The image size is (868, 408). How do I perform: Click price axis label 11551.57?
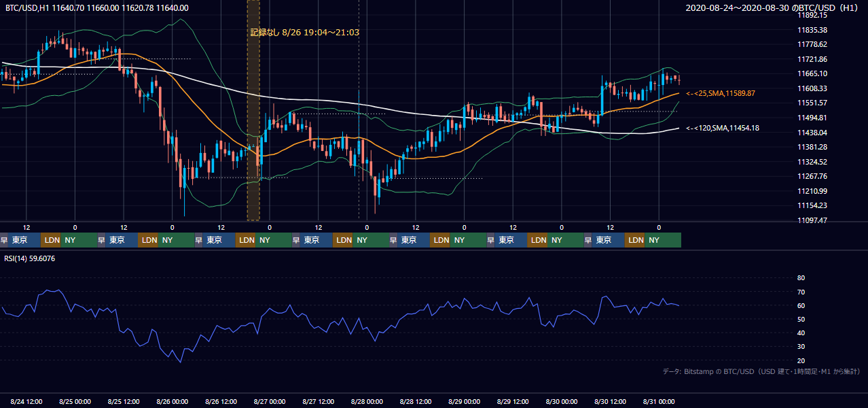click(x=812, y=103)
